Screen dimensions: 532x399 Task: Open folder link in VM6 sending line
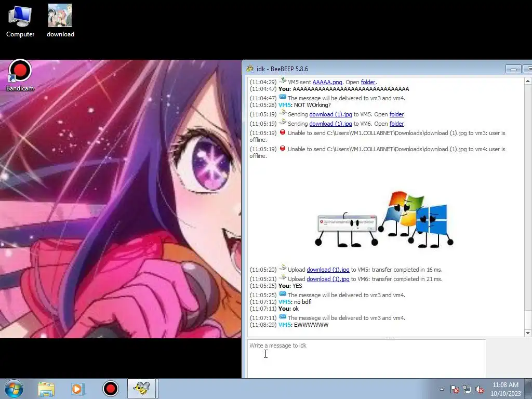(396, 124)
